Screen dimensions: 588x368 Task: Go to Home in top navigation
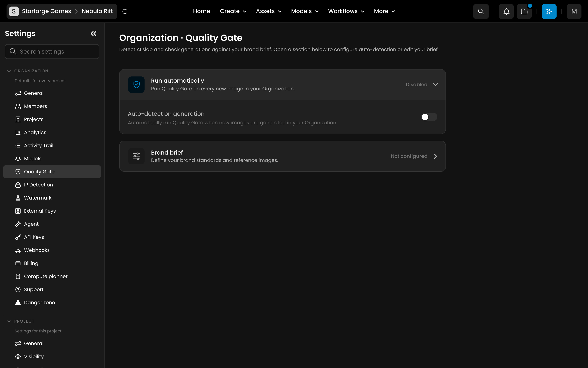202,11
